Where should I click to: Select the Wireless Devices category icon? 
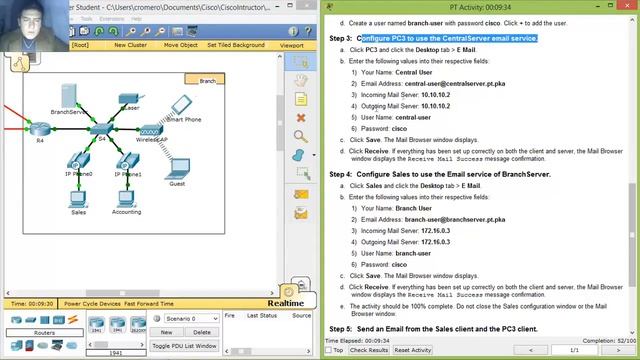59,320
